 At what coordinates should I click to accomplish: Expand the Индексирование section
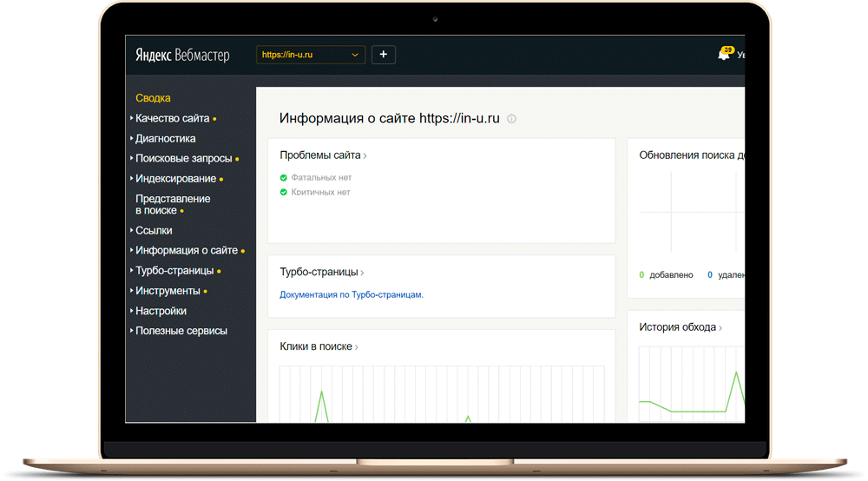(175, 179)
